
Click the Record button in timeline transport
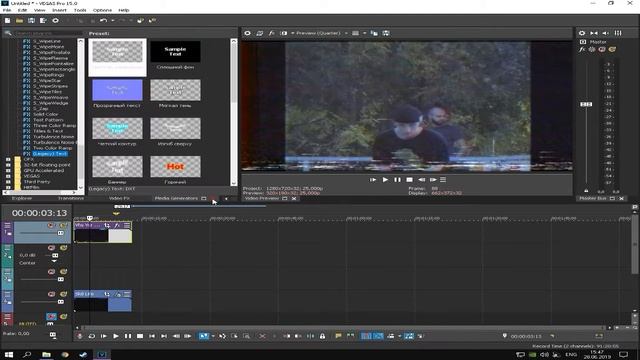click(x=80, y=336)
